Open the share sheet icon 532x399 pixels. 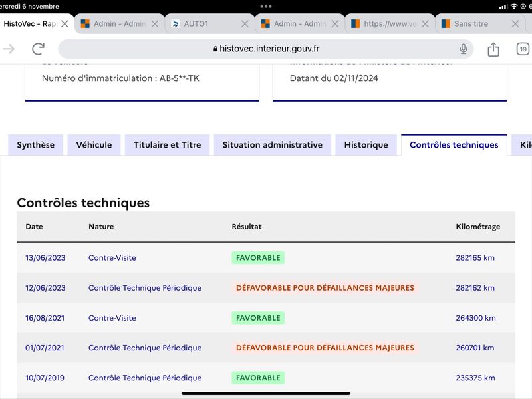pyautogui.click(x=493, y=49)
